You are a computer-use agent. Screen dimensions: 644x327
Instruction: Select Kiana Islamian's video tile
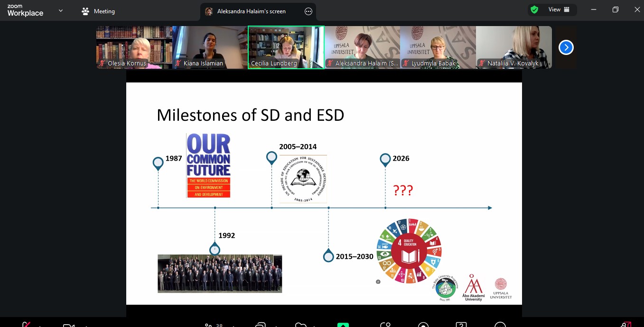[210, 47]
